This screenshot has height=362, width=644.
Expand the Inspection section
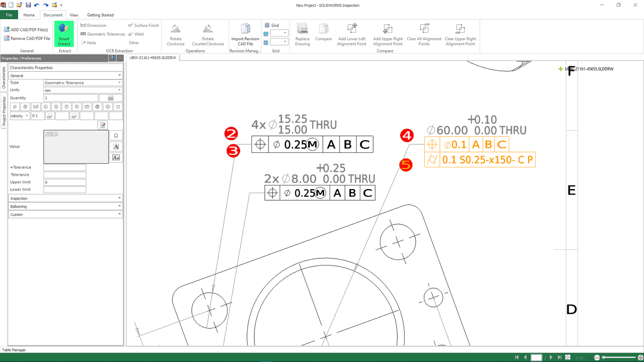click(x=65, y=198)
